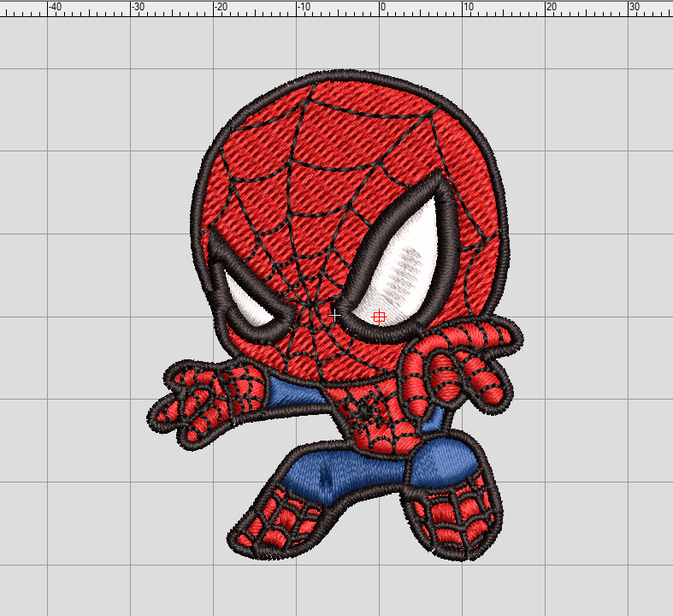Click the 20 label on the ruler
Screen dimensions: 673x616
tap(551, 7)
